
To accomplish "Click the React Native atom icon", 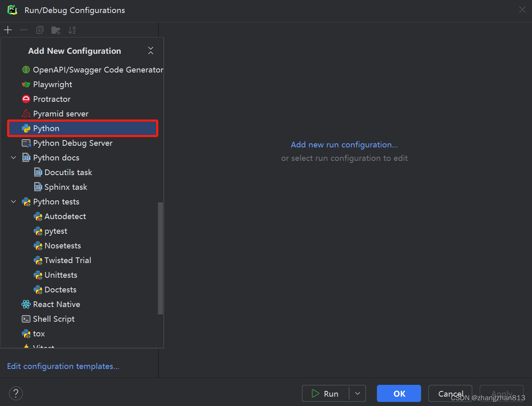I will tap(26, 304).
